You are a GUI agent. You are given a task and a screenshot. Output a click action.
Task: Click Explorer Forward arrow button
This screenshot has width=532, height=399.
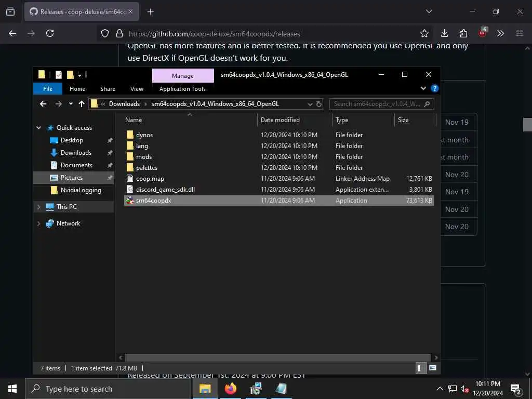(x=58, y=104)
